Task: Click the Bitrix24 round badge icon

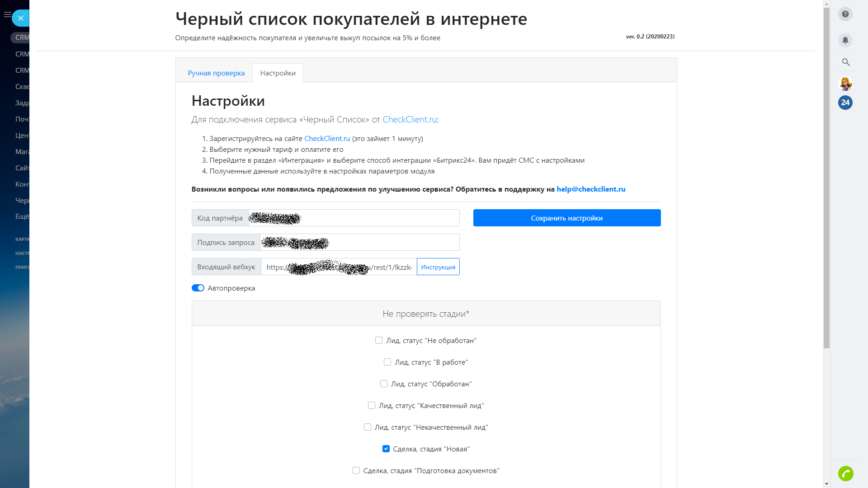Action: click(845, 103)
